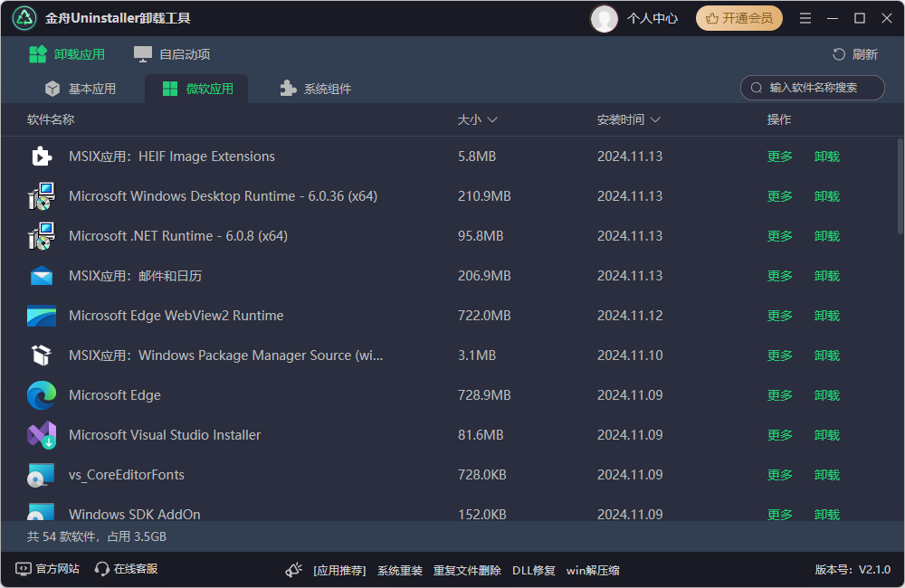Image resolution: width=905 pixels, height=588 pixels.
Task: Click the .NET Runtime 6.0.8 installer icon
Action: point(42,236)
